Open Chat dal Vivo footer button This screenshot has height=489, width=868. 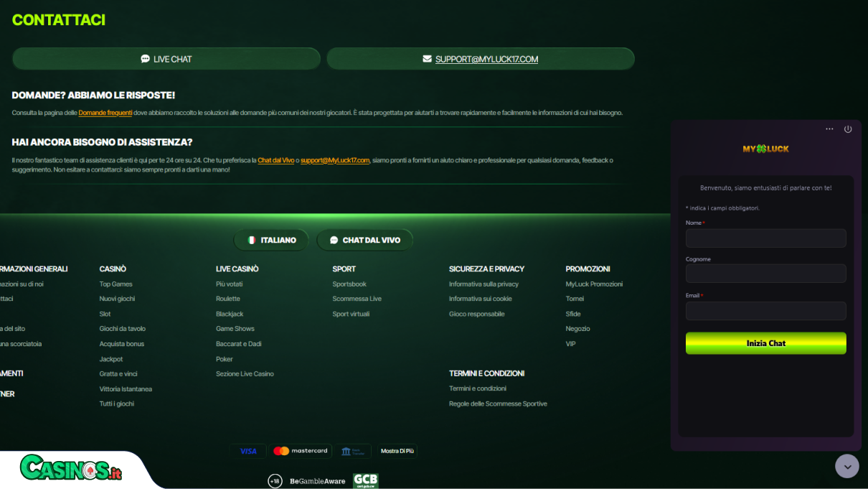click(364, 240)
